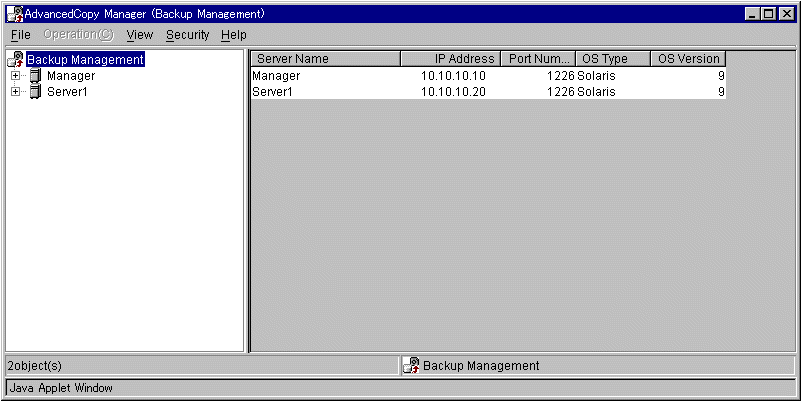Open the Help menu
Viewport: 802px width, 402px height.
(234, 35)
